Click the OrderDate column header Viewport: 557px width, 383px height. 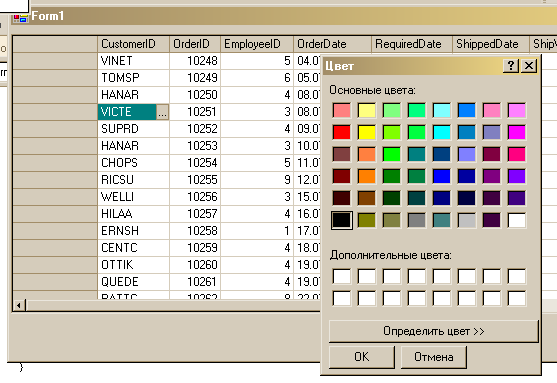332,44
